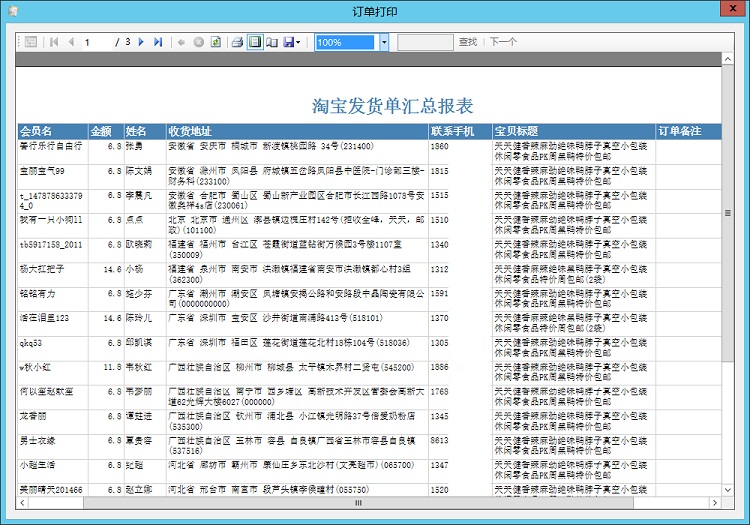Click the stop rendering icon
Image resolution: width=750 pixels, height=525 pixels.
(198, 42)
